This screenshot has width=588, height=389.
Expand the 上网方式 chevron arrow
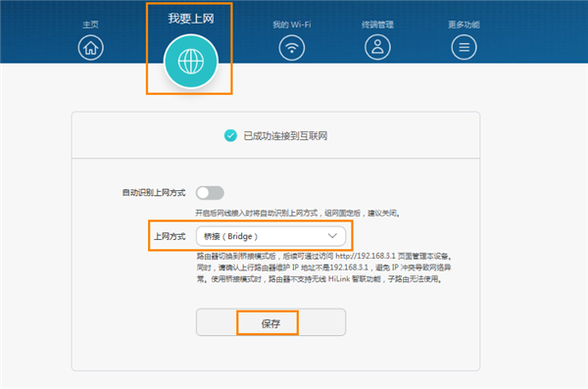332,236
